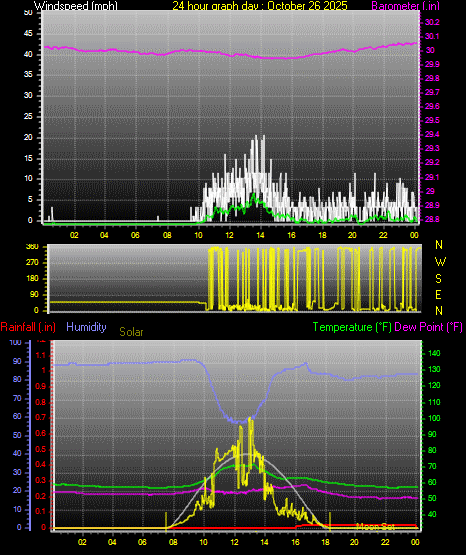Click the 30 label on barometer axis
Viewport: 466px width, 555px height.
pyautogui.click(x=430, y=51)
